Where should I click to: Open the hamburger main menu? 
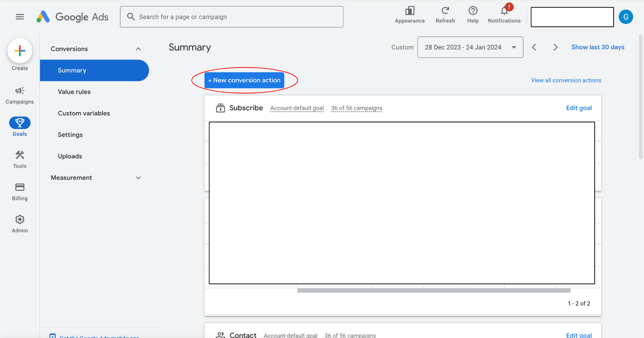click(20, 17)
